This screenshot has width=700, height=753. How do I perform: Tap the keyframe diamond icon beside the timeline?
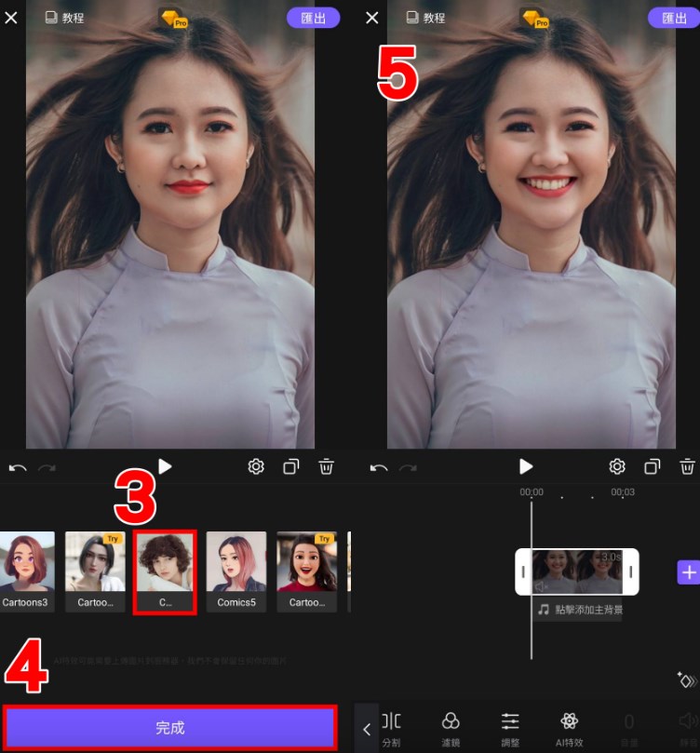click(x=687, y=680)
